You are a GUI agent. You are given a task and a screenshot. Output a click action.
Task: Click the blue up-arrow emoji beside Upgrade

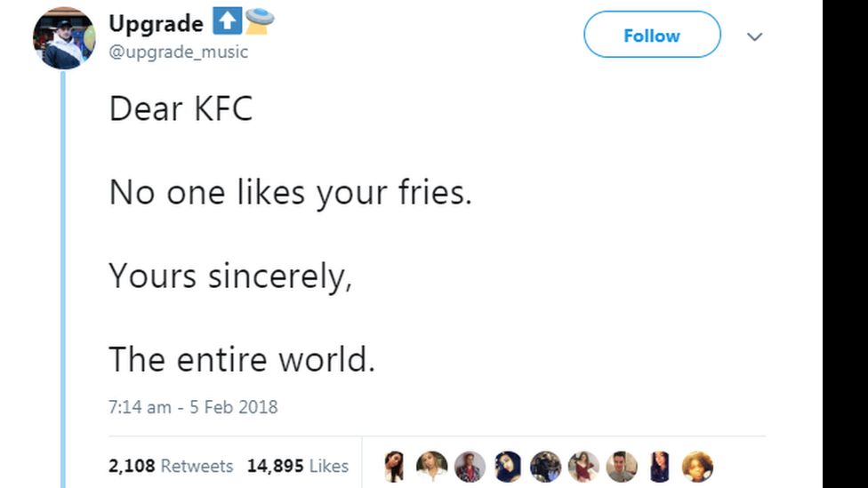tap(226, 22)
